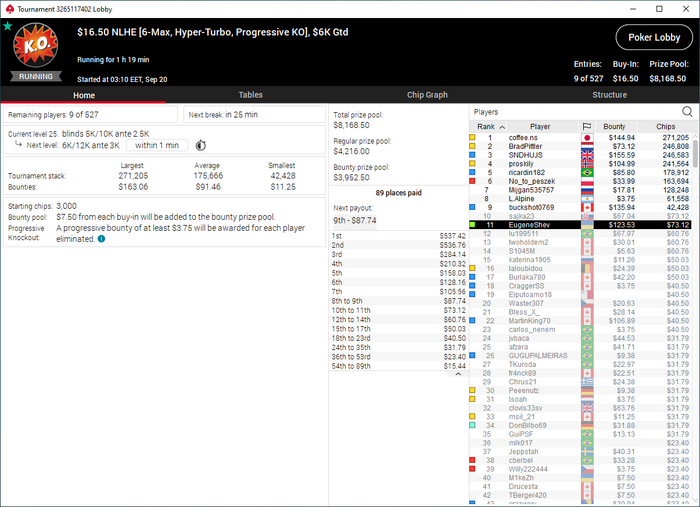Click Netherlands flag next to BradPittler
This screenshot has width=700, height=507.
pyautogui.click(x=587, y=146)
